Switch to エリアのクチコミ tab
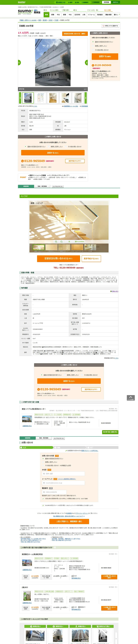The width and height of the screenshot is (138, 644). (58, 187)
